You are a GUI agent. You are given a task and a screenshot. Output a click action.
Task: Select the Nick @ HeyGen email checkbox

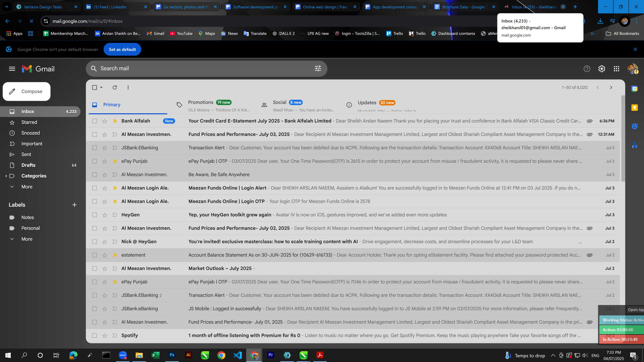tap(94, 242)
